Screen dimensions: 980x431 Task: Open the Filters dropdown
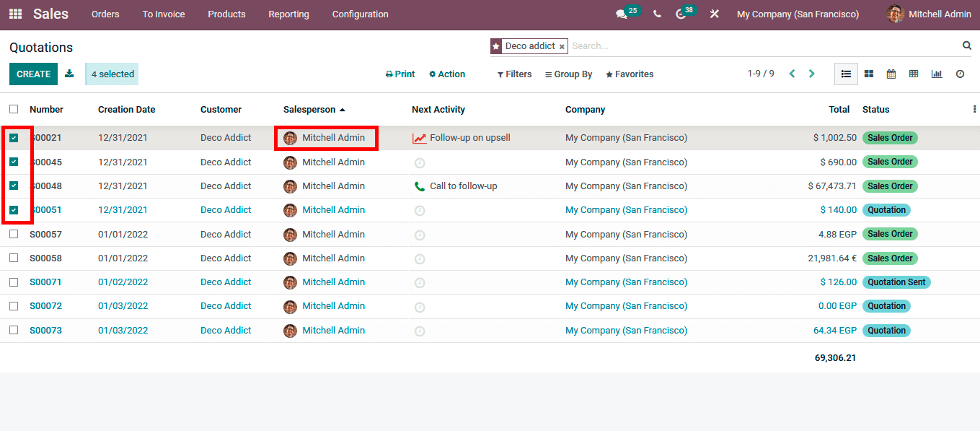click(x=514, y=74)
